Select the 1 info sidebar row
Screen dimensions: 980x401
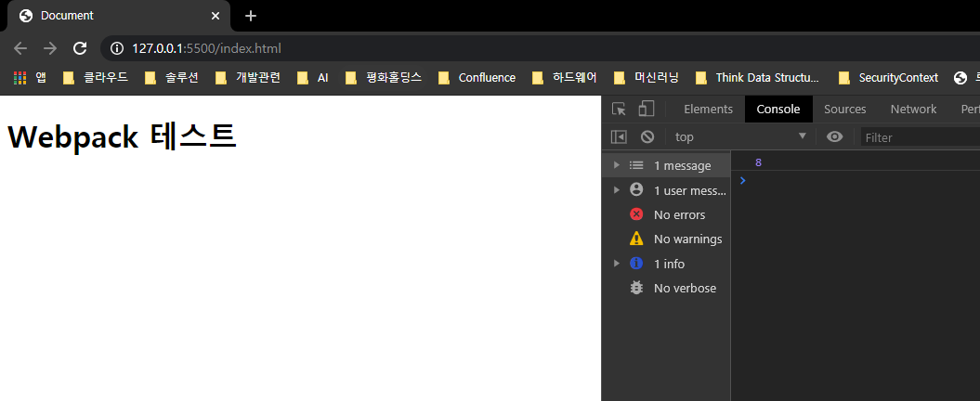click(666, 264)
